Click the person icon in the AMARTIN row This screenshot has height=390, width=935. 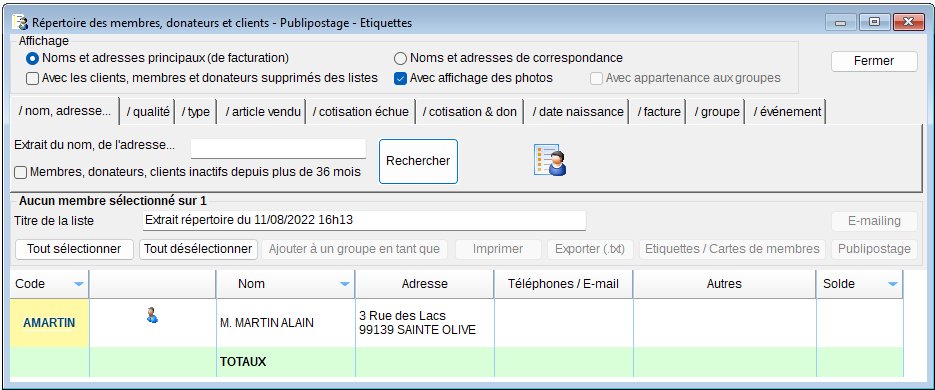[x=152, y=315]
